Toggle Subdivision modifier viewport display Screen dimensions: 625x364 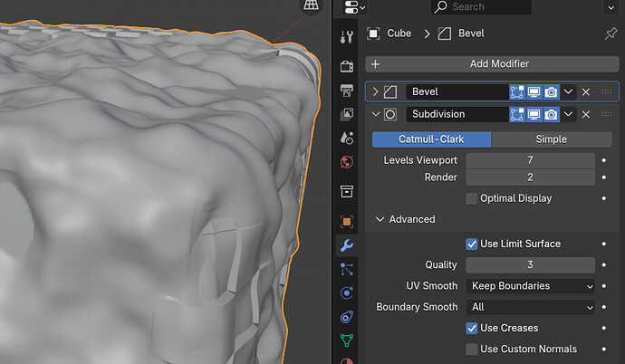[534, 115]
